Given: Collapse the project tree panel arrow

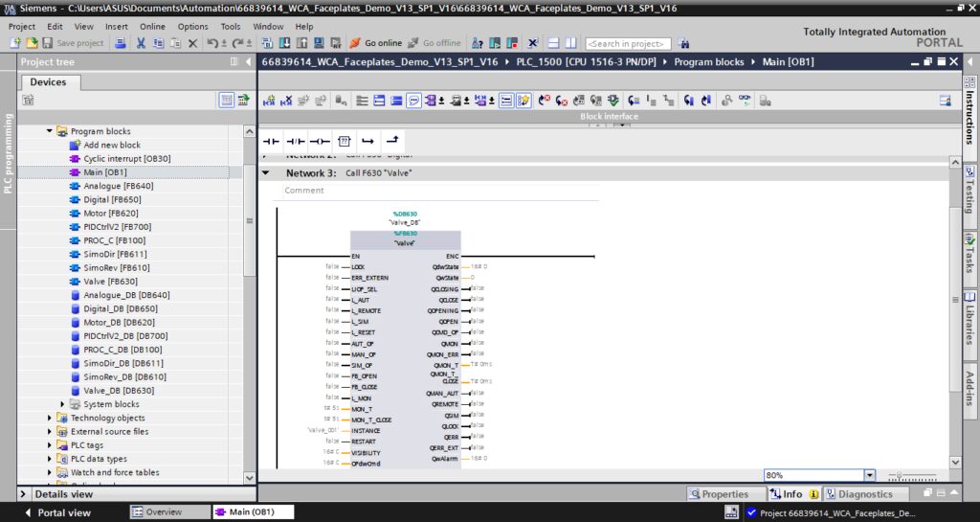Looking at the screenshot, I should (248, 62).
